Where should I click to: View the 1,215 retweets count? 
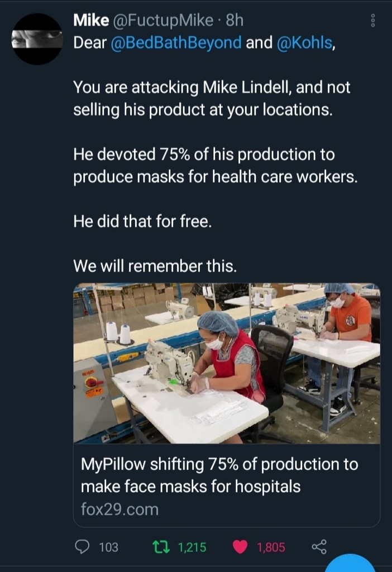pyautogui.click(x=192, y=547)
